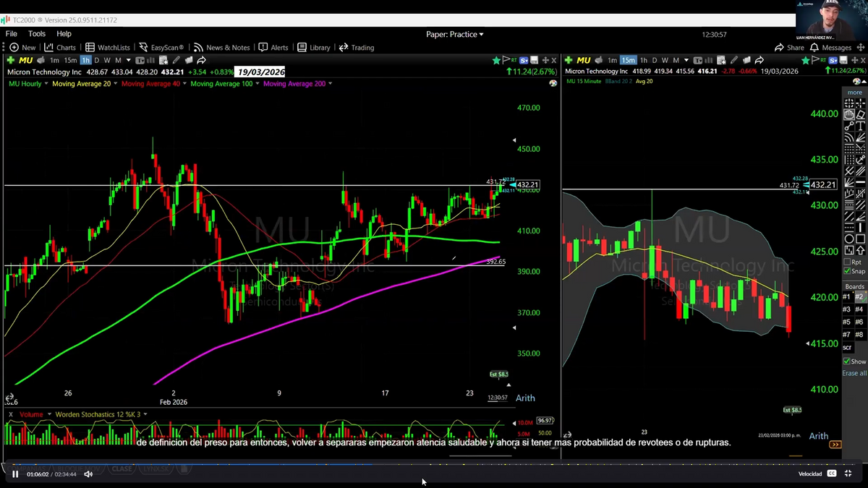868x488 pixels.
Task: Select the ellipse drawing tool
Action: click(x=849, y=239)
